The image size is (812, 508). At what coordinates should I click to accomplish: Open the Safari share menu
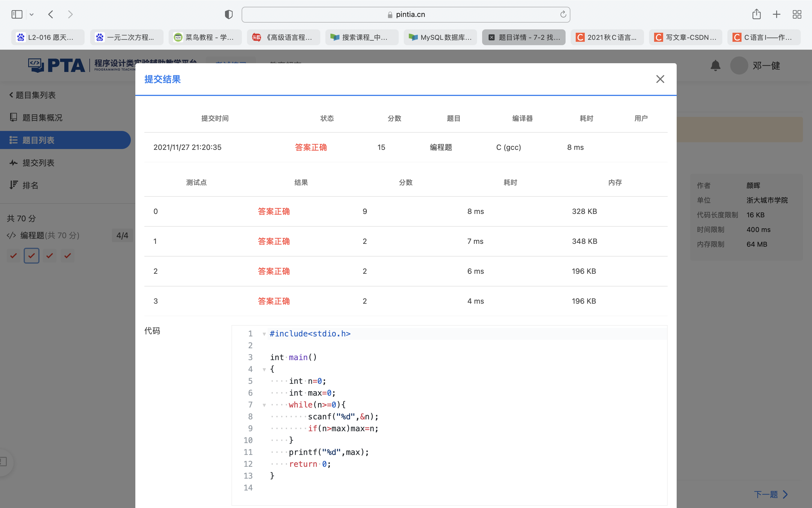click(756, 14)
